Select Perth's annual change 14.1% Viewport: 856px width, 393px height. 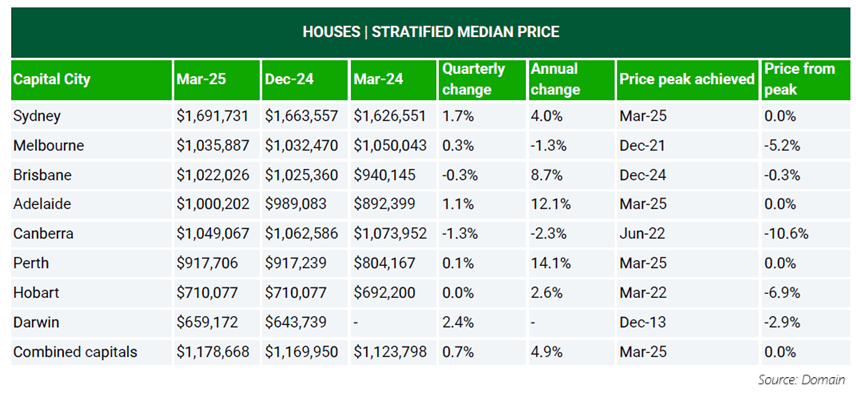point(551,264)
